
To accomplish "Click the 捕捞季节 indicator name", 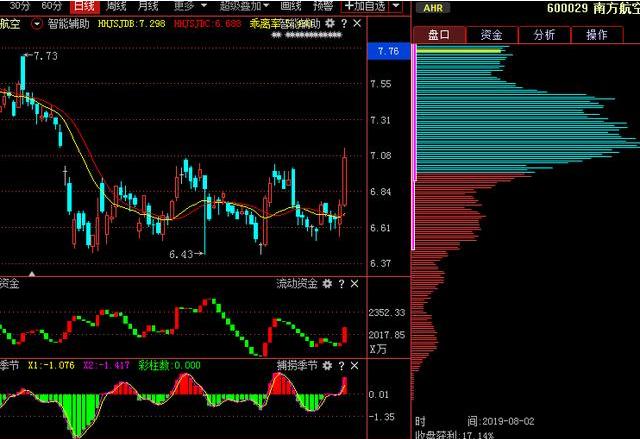I will (x=297, y=366).
